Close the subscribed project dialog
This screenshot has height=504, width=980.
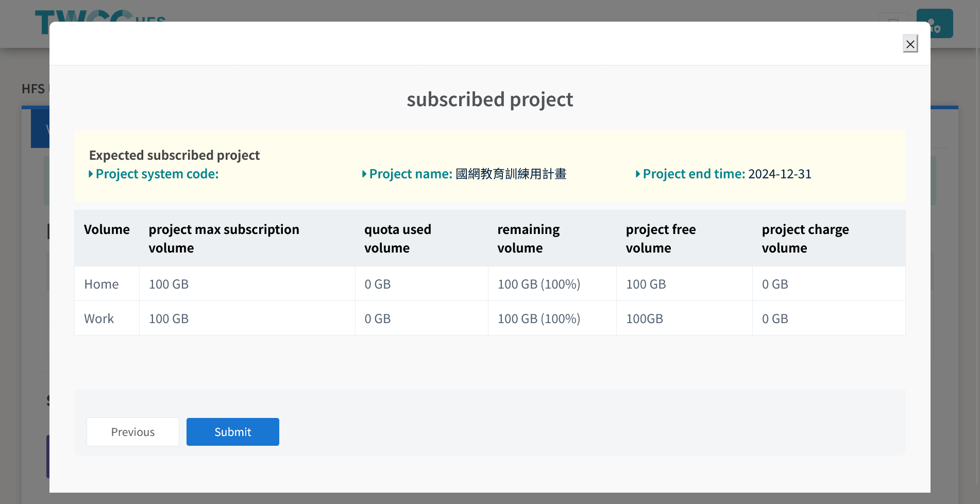point(910,44)
